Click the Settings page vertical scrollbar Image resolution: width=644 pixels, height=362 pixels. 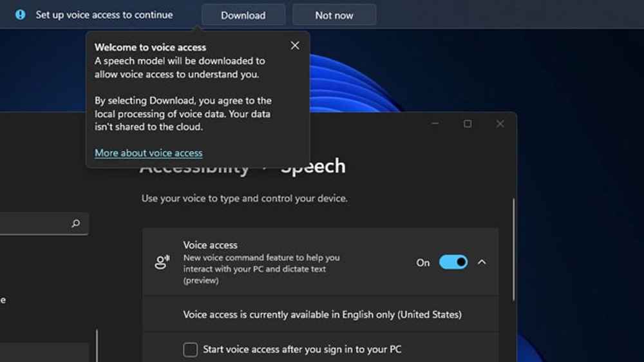[513, 251]
